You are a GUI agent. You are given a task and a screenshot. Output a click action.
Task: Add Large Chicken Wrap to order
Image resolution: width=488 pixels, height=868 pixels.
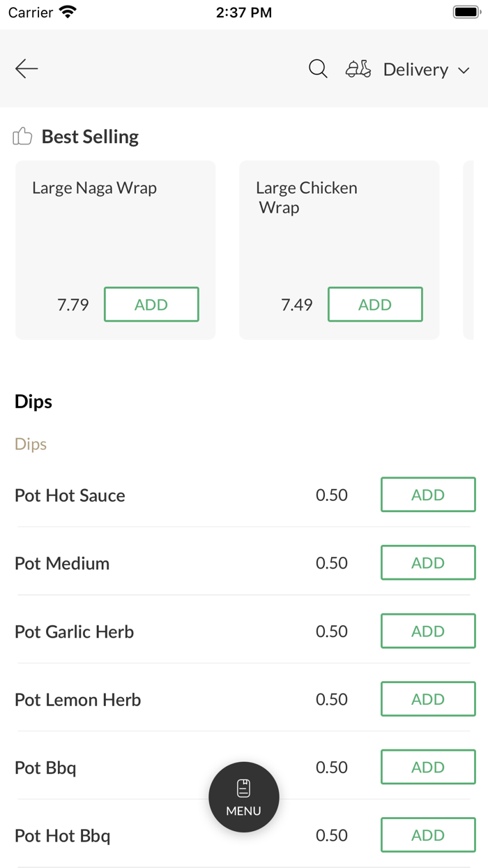[x=375, y=304]
